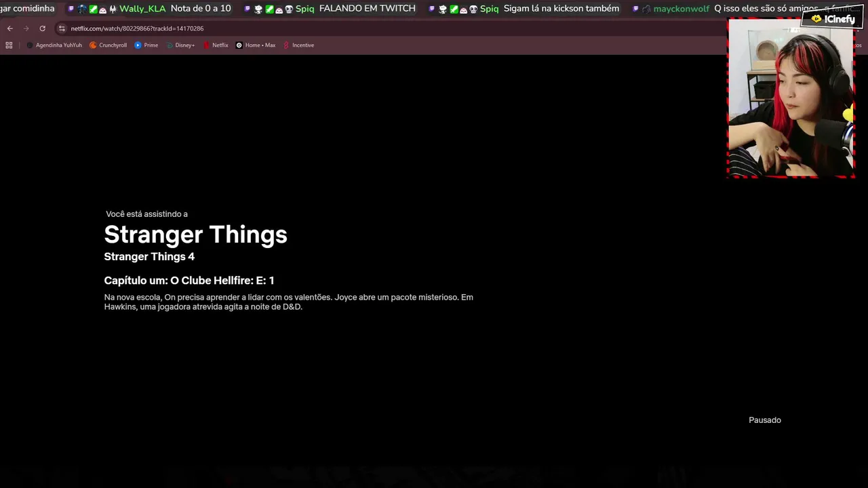Open site information icon in address bar
Screen dimensions: 868x488
click(62, 28)
